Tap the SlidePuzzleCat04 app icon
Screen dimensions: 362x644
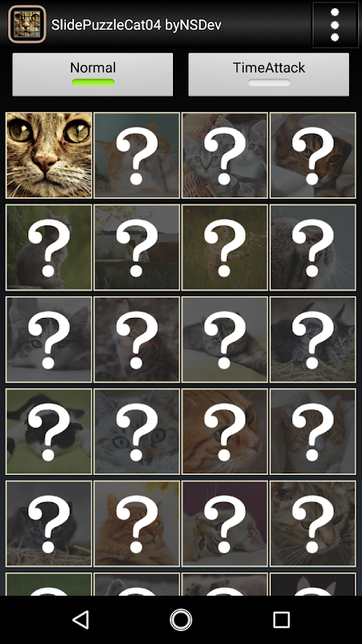tap(27, 24)
